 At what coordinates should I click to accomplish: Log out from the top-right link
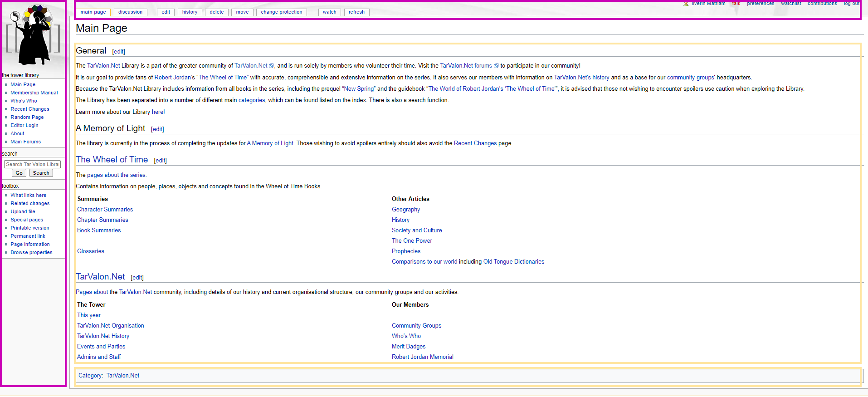(x=851, y=4)
